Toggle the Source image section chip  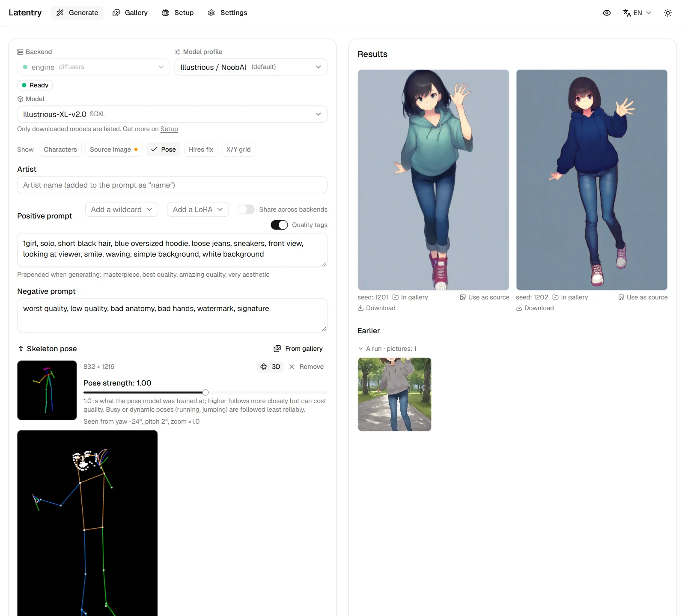[113, 150]
